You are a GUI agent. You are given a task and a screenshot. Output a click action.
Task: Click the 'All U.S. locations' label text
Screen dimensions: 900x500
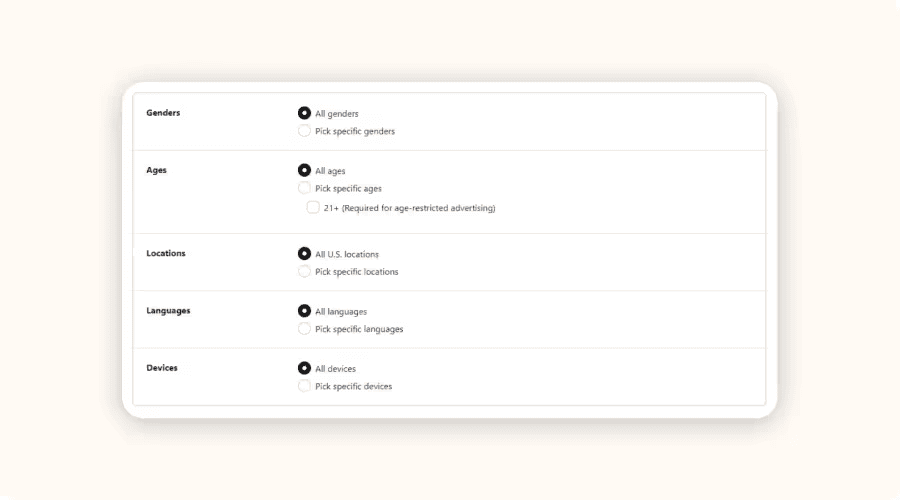point(347,254)
